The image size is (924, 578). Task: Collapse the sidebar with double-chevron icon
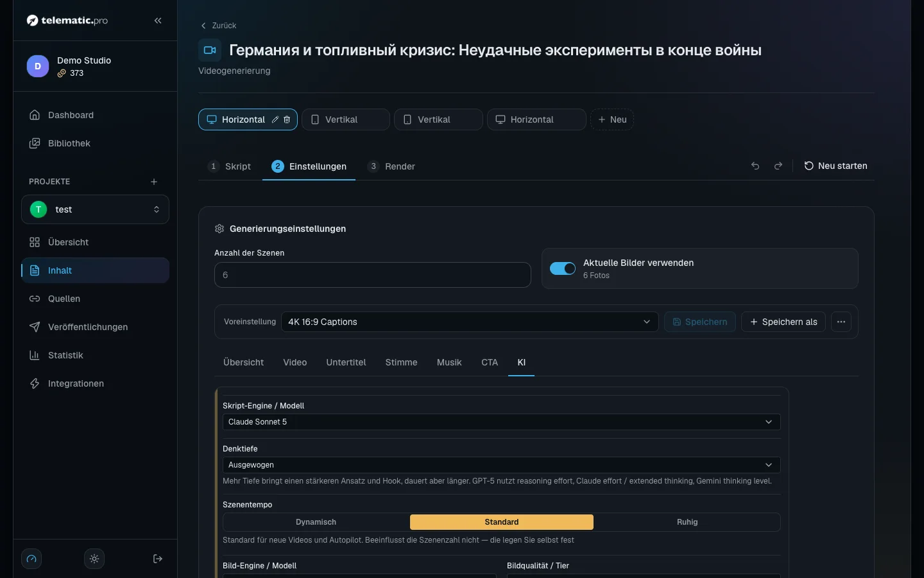tap(158, 21)
